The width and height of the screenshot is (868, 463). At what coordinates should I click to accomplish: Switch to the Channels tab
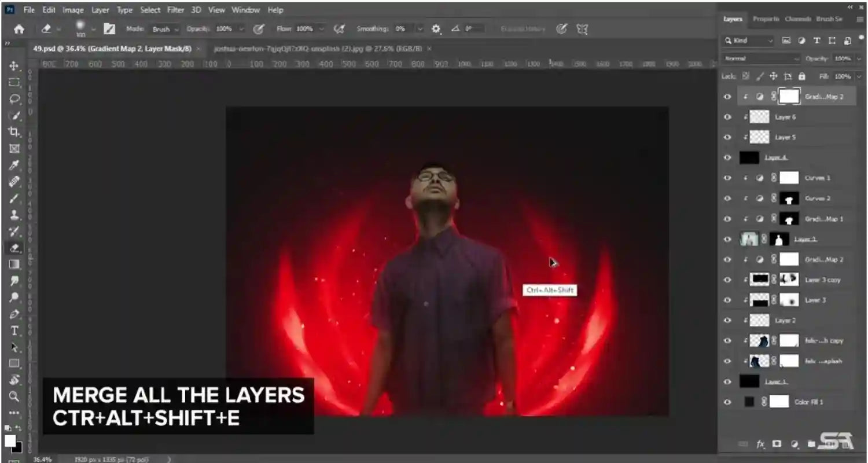tap(797, 19)
